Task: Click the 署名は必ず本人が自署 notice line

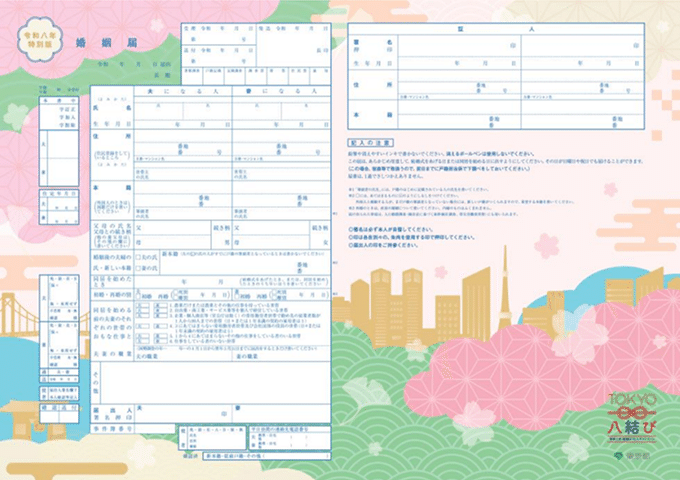Action: (x=390, y=229)
